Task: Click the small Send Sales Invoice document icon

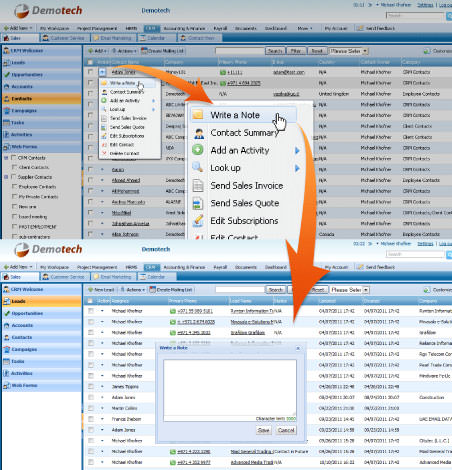Action: pos(104,118)
